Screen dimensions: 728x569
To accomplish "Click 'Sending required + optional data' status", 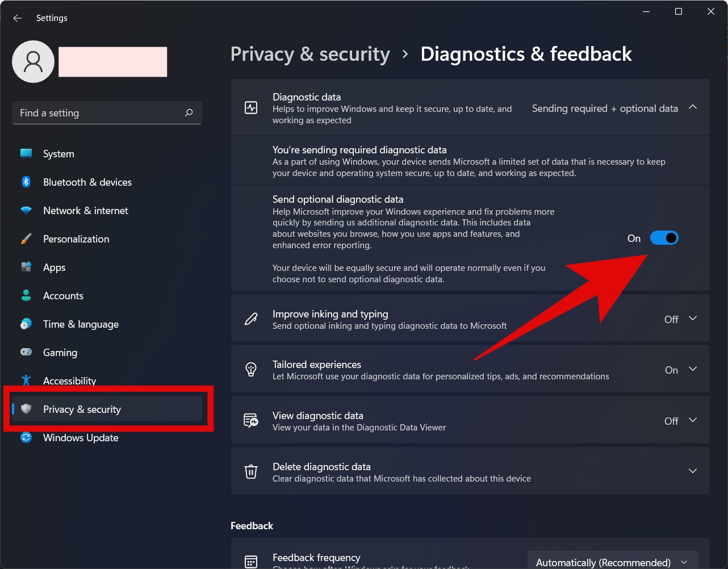I will tap(605, 108).
